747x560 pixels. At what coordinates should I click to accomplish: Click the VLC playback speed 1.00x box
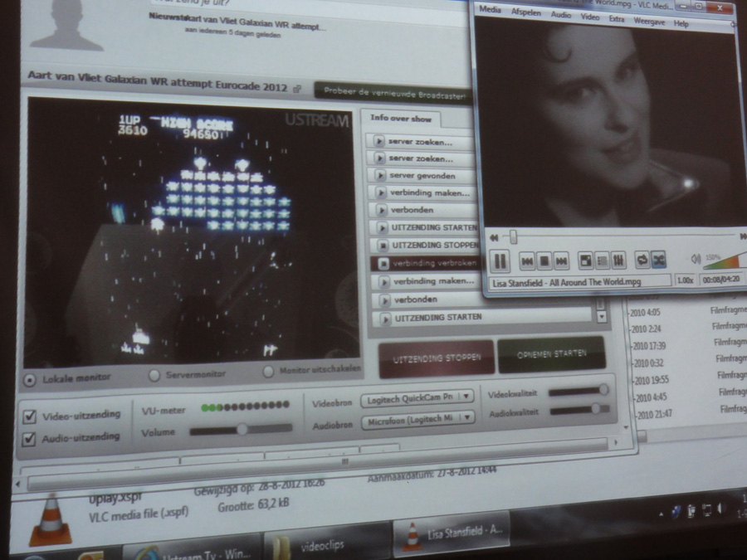685,280
